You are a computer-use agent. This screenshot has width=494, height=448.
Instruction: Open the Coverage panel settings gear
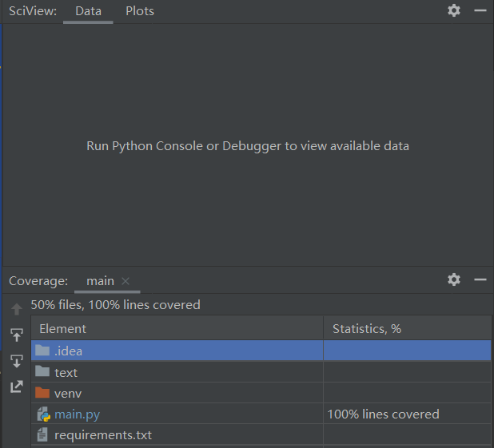(454, 280)
